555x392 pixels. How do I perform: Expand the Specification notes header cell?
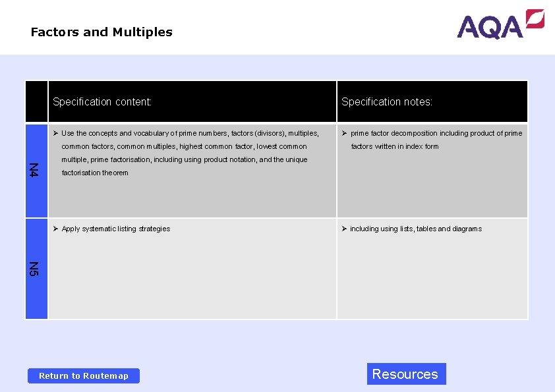click(432, 101)
